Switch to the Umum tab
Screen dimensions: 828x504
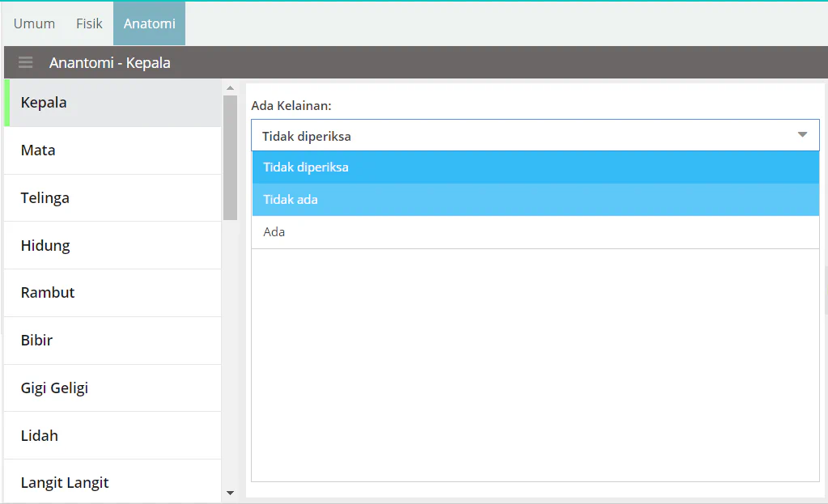point(34,23)
